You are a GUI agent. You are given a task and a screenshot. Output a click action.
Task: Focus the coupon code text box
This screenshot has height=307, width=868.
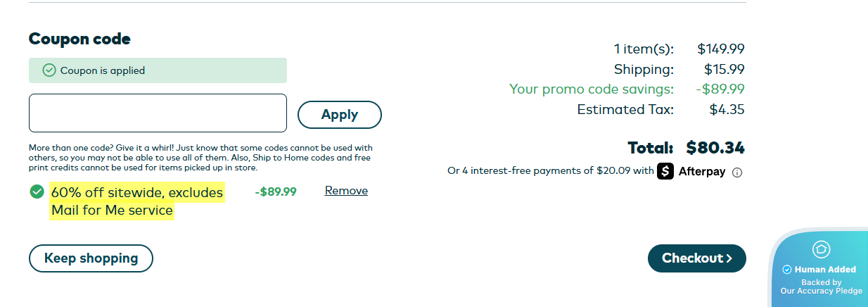[x=158, y=113]
